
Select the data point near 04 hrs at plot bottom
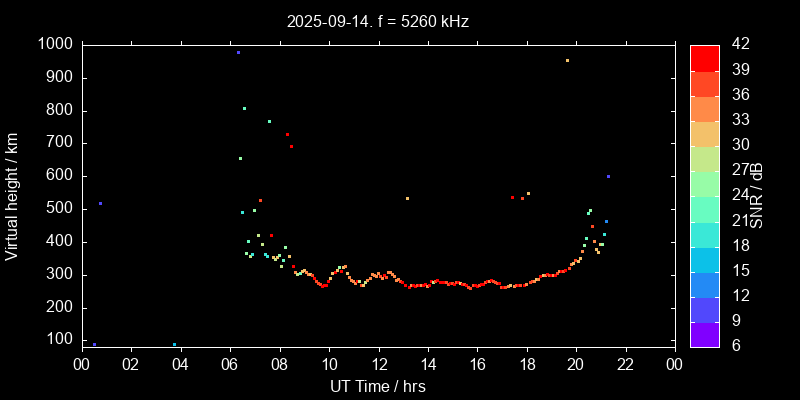174,345
